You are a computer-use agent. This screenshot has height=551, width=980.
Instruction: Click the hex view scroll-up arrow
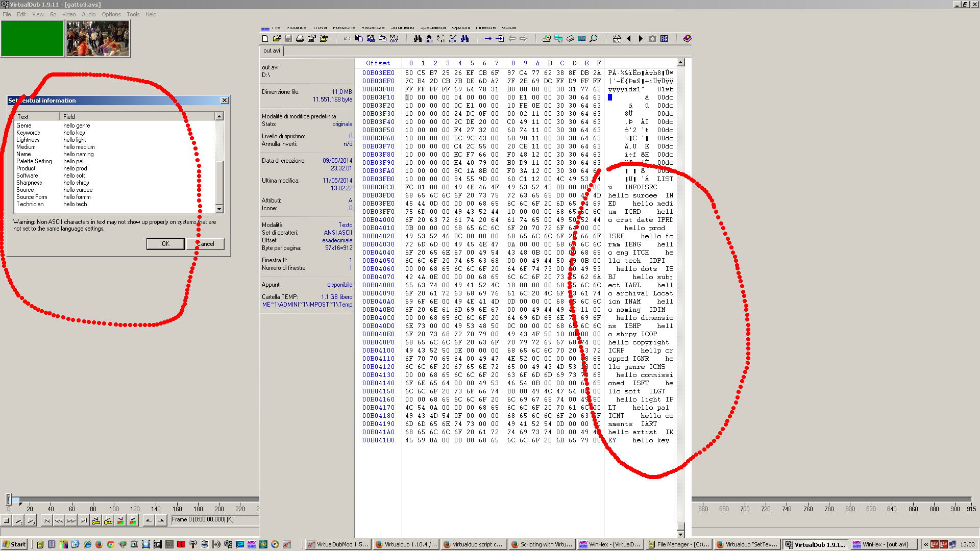pos(680,63)
